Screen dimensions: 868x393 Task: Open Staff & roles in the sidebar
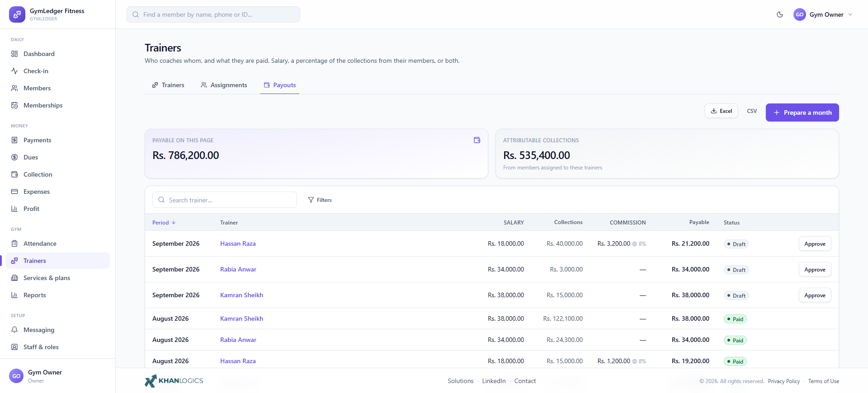pos(57,347)
